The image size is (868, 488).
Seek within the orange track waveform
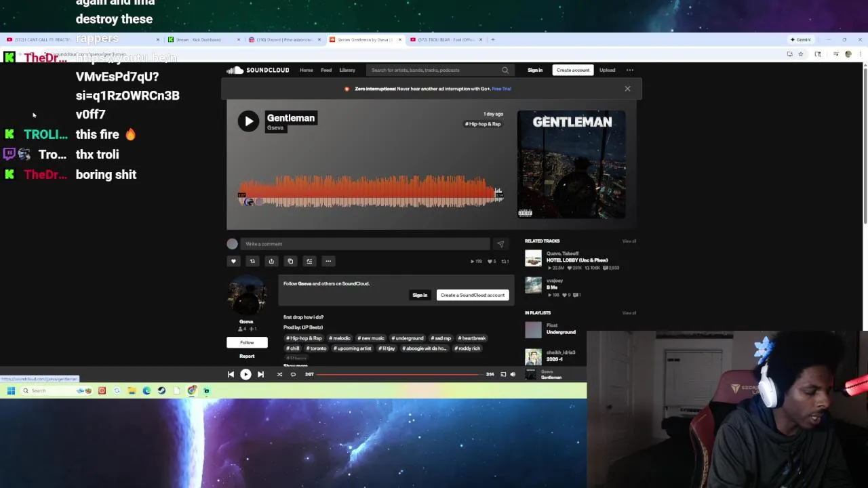(370, 192)
